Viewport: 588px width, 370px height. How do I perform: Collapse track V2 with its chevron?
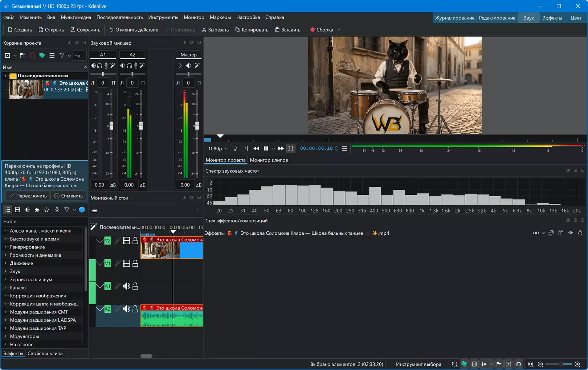pos(100,240)
